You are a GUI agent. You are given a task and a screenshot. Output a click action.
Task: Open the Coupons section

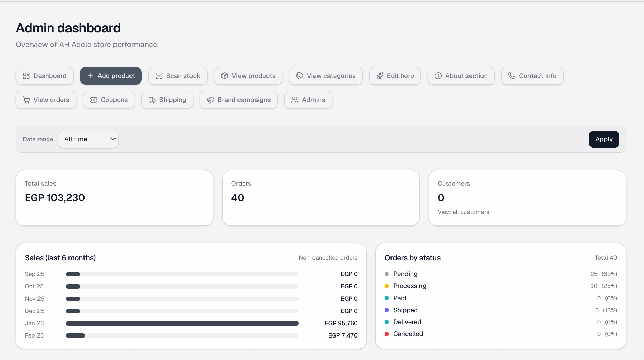109,100
